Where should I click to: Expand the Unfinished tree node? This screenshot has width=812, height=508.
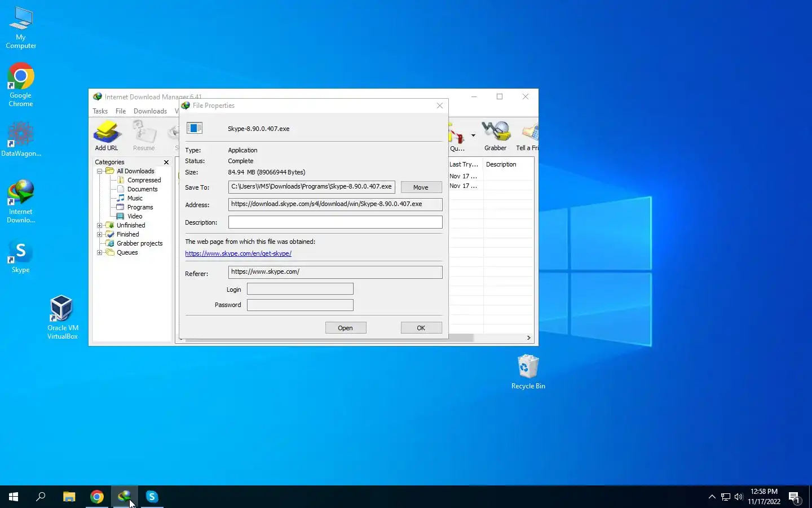[99, 225]
